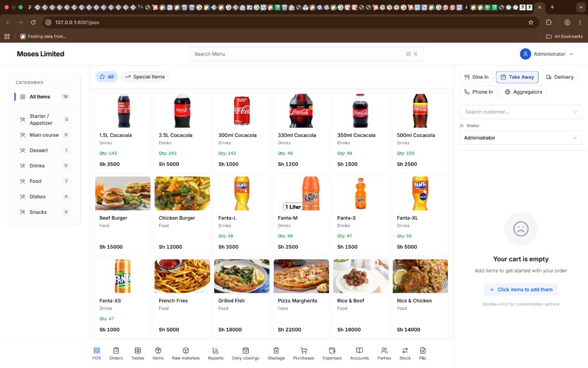Open the P&L document icon
588x368 pixels.
click(x=423, y=350)
